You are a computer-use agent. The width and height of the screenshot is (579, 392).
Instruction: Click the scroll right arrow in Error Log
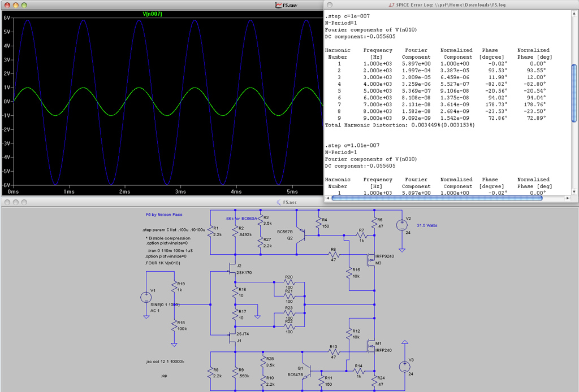tap(568, 198)
